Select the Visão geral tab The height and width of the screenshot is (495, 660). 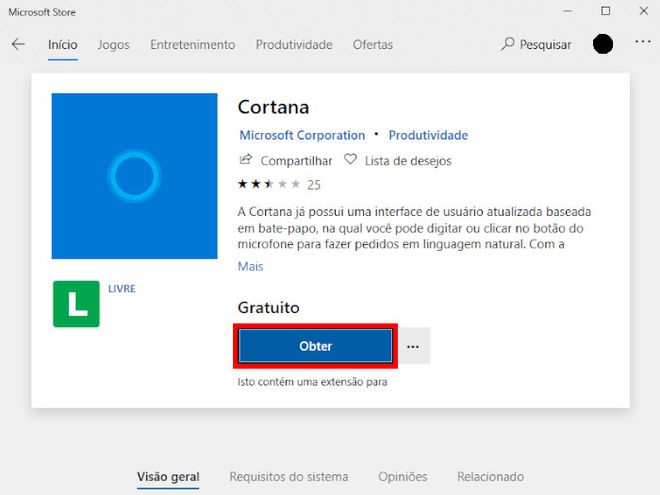tap(168, 477)
